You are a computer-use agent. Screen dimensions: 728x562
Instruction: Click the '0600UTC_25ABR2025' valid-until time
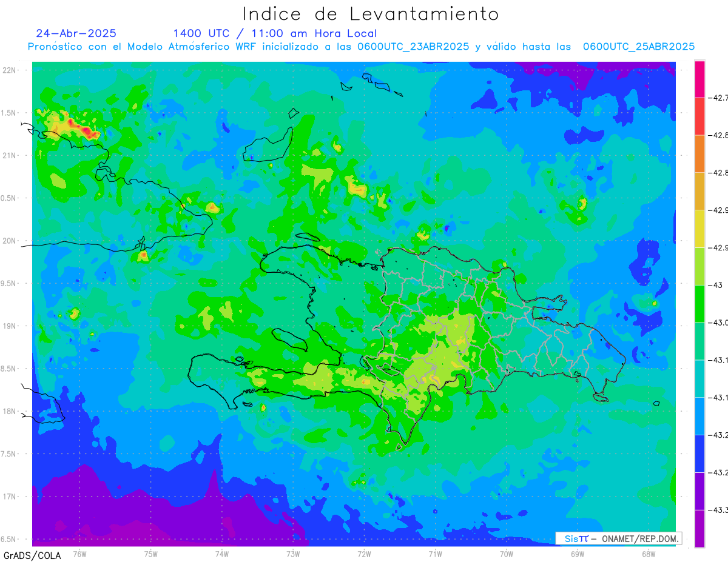(x=639, y=47)
